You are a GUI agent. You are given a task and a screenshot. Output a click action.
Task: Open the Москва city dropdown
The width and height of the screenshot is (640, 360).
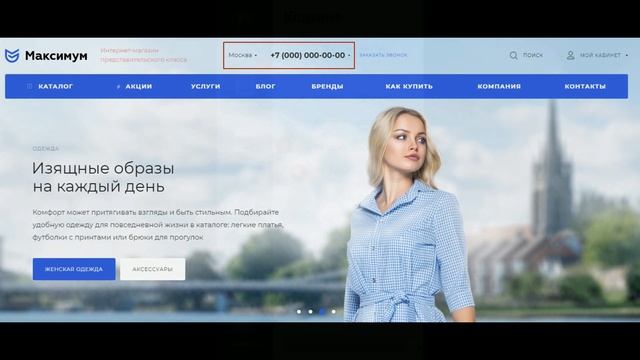[242, 55]
